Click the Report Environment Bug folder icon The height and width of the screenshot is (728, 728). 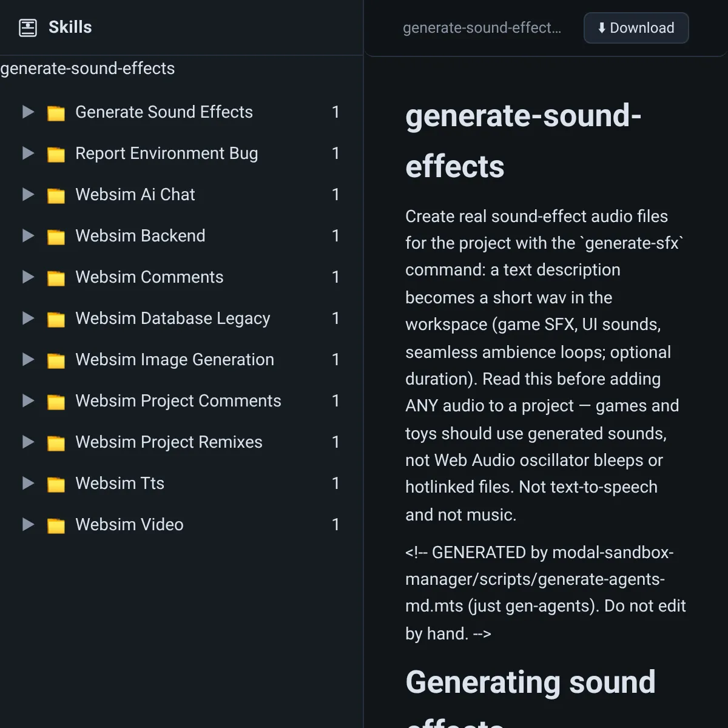(56, 154)
